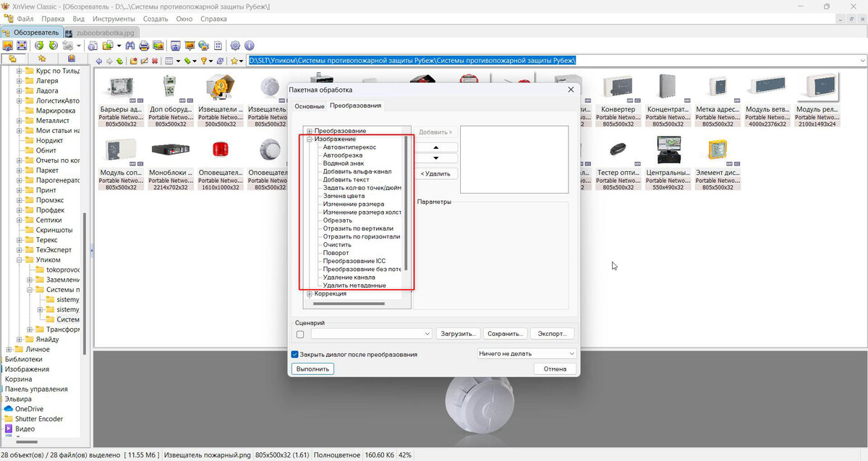
Task: Click the green up-folder arrow icon
Action: [119, 61]
